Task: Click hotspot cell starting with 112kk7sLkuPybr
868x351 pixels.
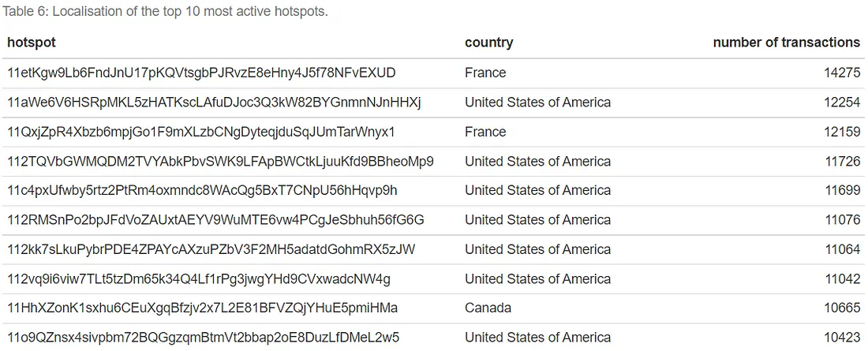Action: tap(211, 249)
